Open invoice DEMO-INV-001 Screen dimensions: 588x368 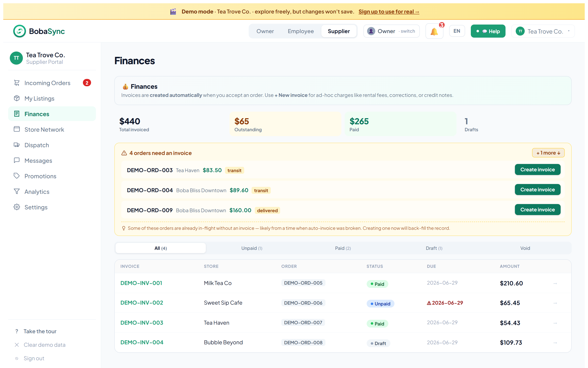tap(141, 283)
